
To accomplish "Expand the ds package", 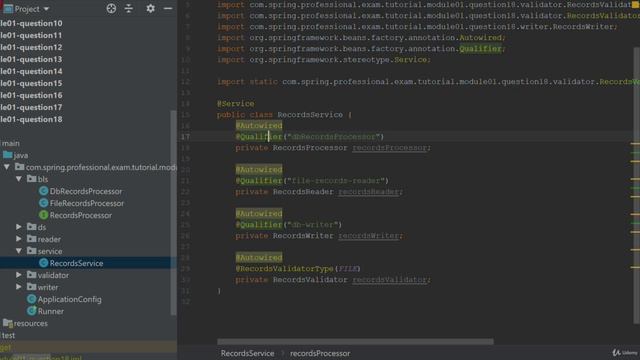I will point(19,227).
